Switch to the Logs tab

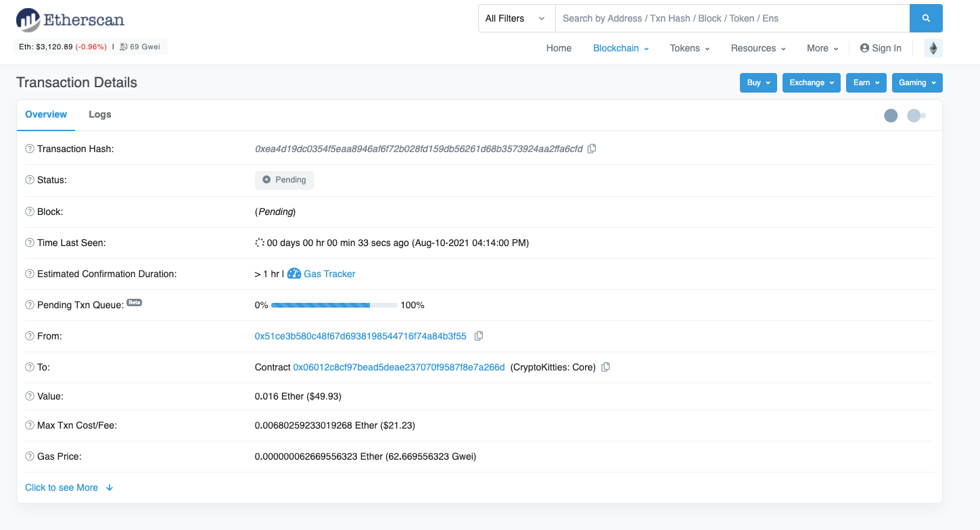(x=100, y=115)
